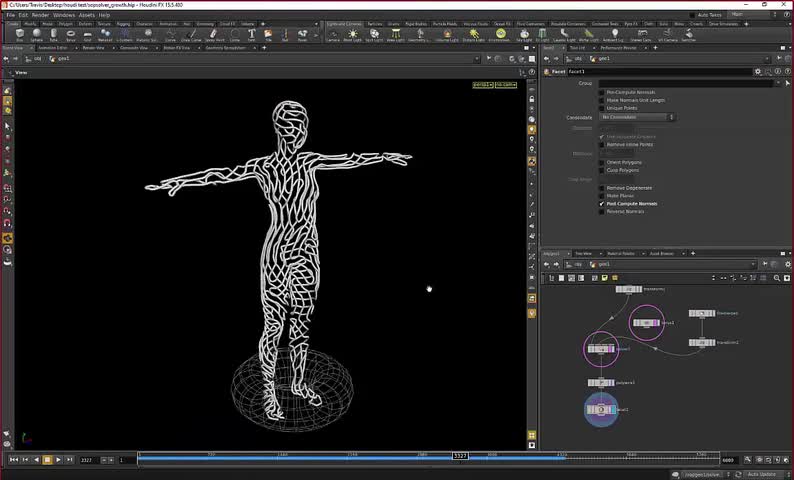Disable Post-Compute Normals checkbox
Image resolution: width=794 pixels, height=480 pixels.
(601, 204)
